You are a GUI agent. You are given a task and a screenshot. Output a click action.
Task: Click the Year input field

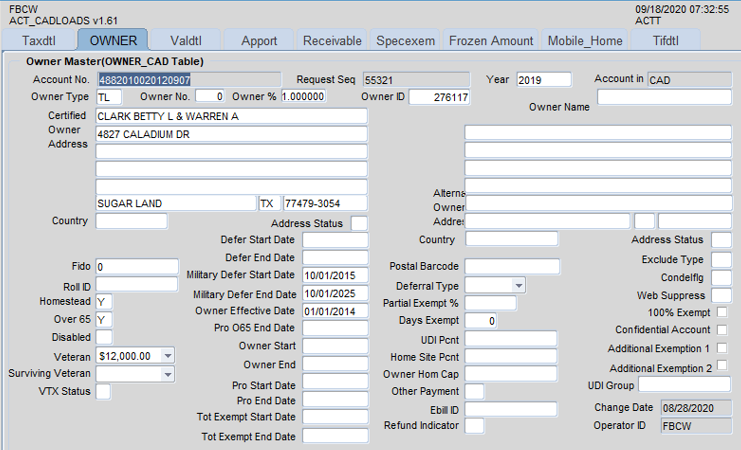pyautogui.click(x=543, y=79)
